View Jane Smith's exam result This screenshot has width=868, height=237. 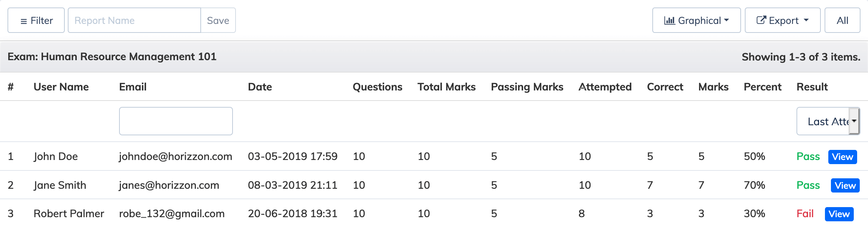click(845, 185)
